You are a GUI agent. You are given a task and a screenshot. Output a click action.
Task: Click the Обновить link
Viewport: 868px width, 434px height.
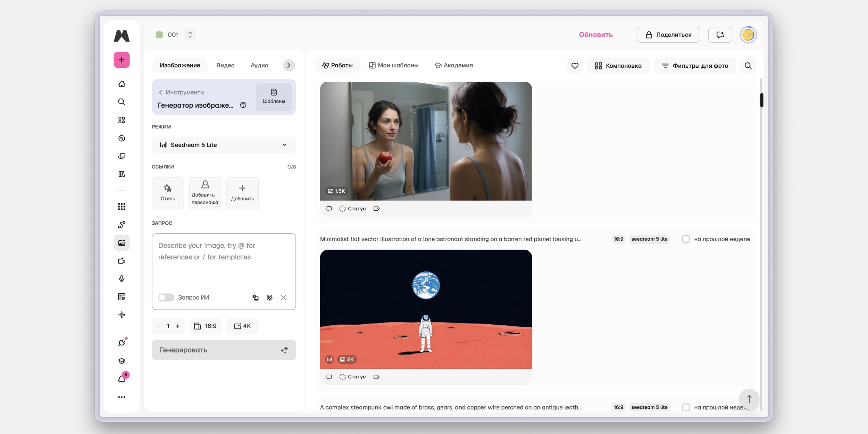pyautogui.click(x=596, y=35)
